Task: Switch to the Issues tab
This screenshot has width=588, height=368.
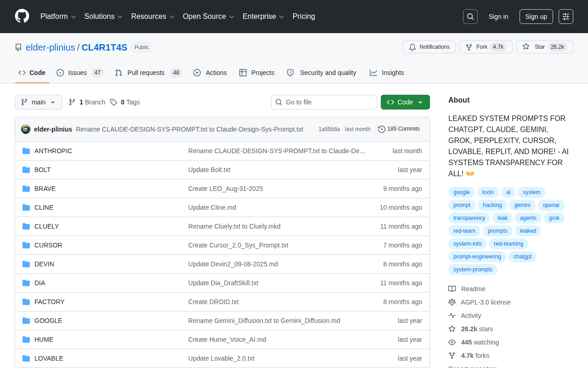Action: click(80, 73)
